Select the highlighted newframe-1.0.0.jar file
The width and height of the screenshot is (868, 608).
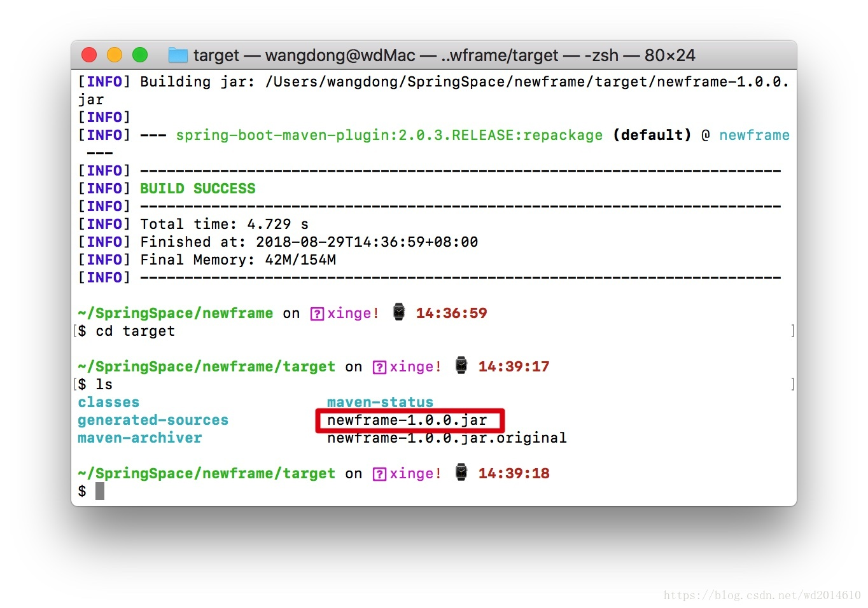pos(407,420)
